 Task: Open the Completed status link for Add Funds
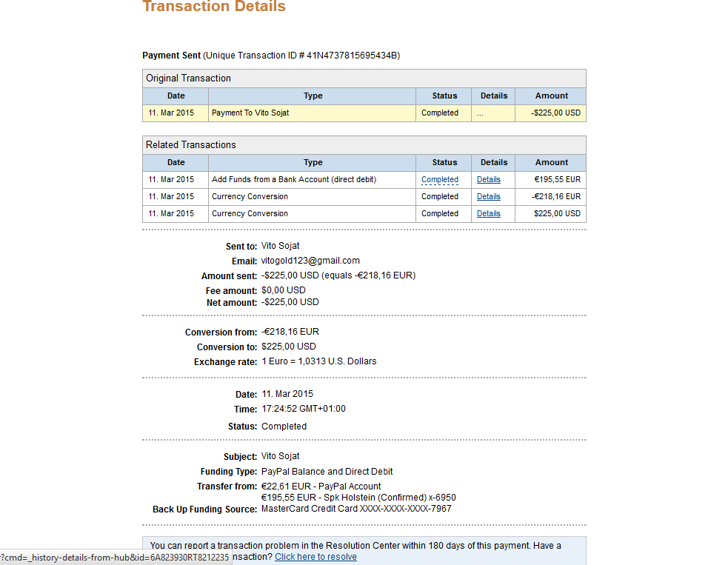coord(440,180)
